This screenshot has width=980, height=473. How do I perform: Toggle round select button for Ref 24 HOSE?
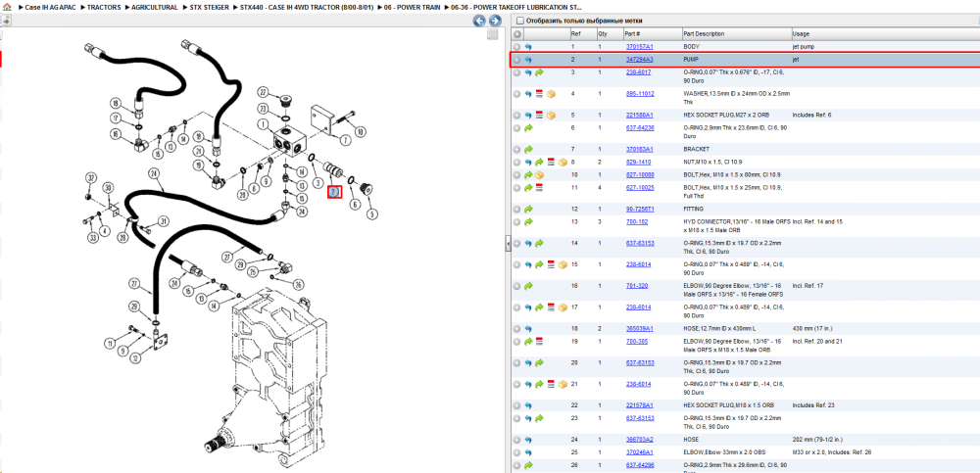pos(516,440)
